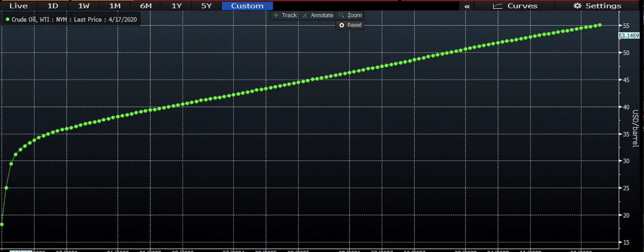Switch to the 5Y range tab
The image size is (644, 252).
206,6
